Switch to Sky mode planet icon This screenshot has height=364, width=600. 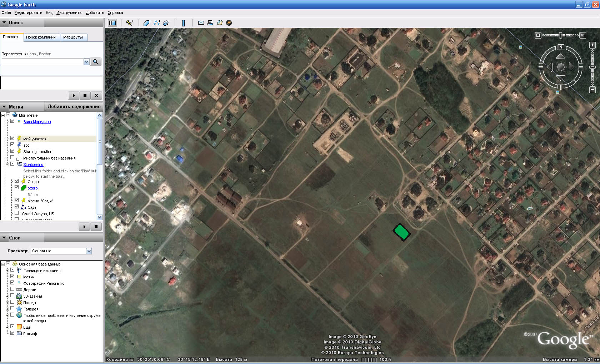(x=229, y=23)
